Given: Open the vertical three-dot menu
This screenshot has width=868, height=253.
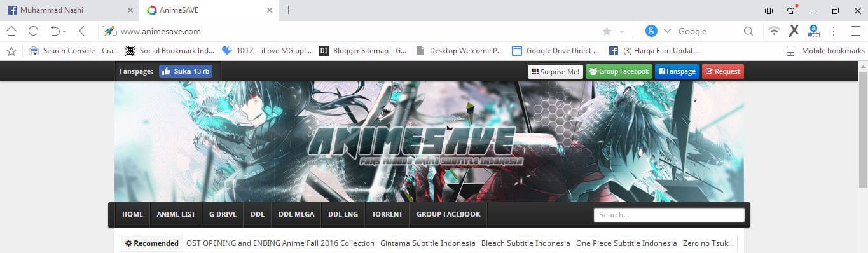Looking at the screenshot, I should pyautogui.click(x=833, y=31).
